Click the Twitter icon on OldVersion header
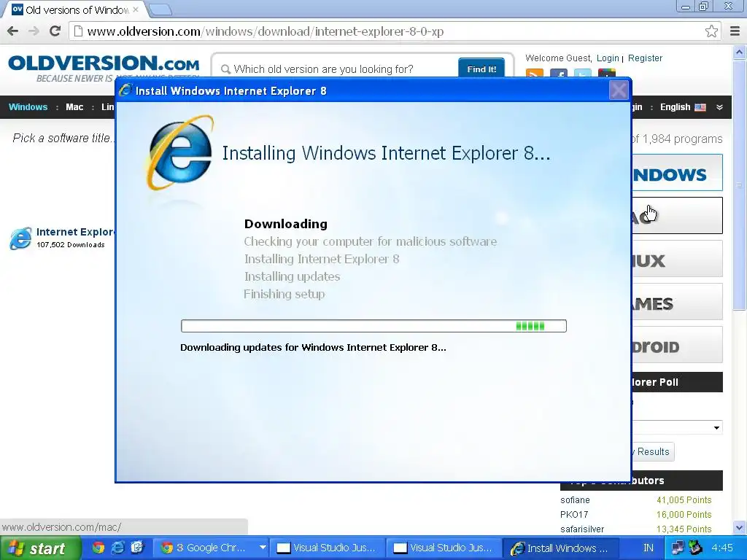The height and width of the screenshot is (560, 747). [x=583, y=74]
